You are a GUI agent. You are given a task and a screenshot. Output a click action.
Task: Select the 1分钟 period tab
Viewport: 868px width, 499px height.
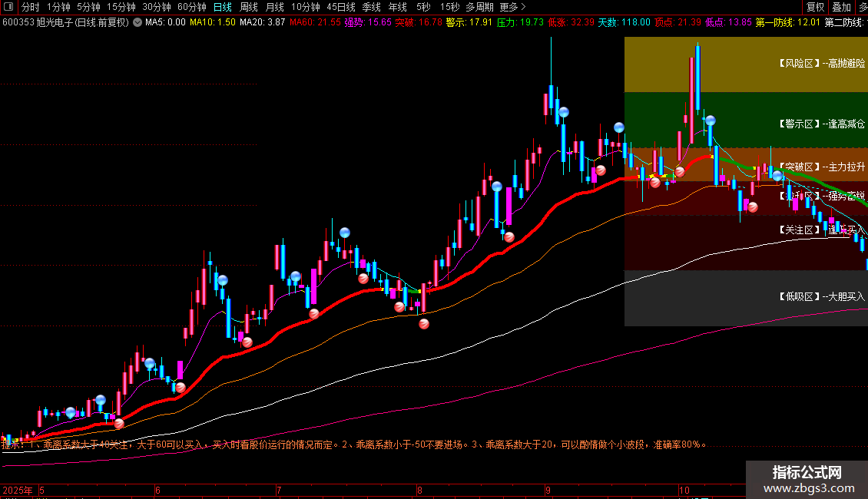click(58, 7)
